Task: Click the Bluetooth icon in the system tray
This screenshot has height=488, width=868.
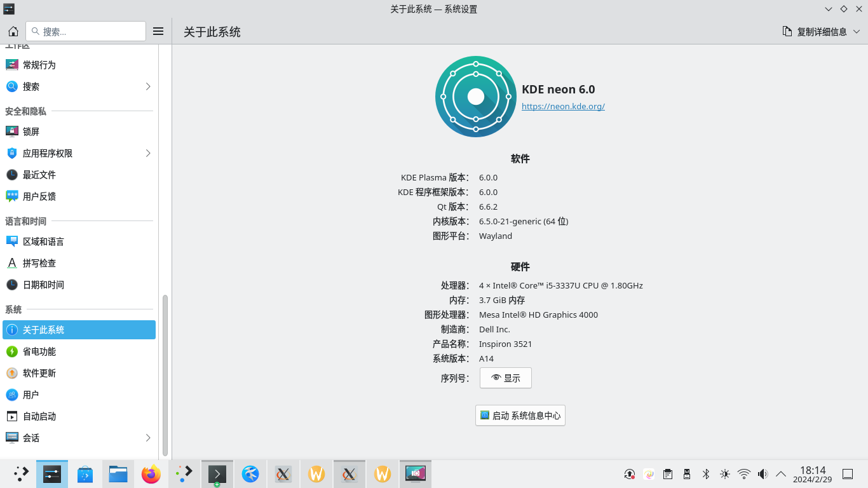Action: (x=705, y=474)
